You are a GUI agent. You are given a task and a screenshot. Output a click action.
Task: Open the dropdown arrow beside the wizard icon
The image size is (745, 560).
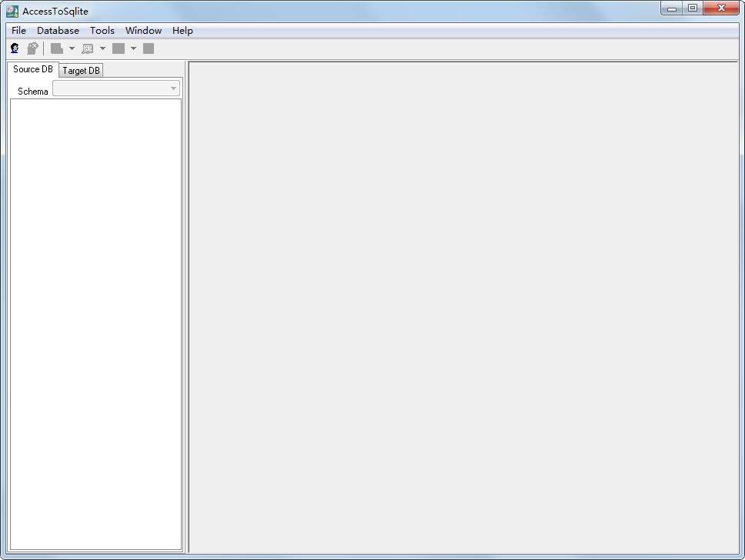click(x=102, y=48)
